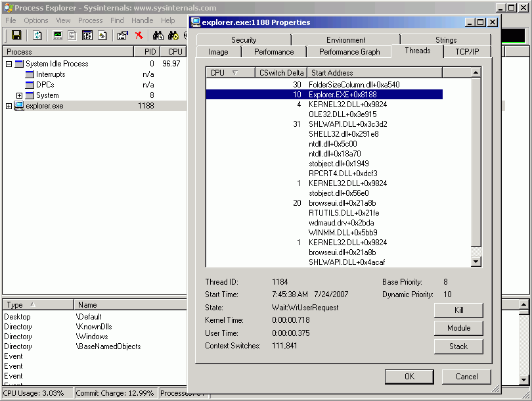Expand the System process tree node

point(20,95)
